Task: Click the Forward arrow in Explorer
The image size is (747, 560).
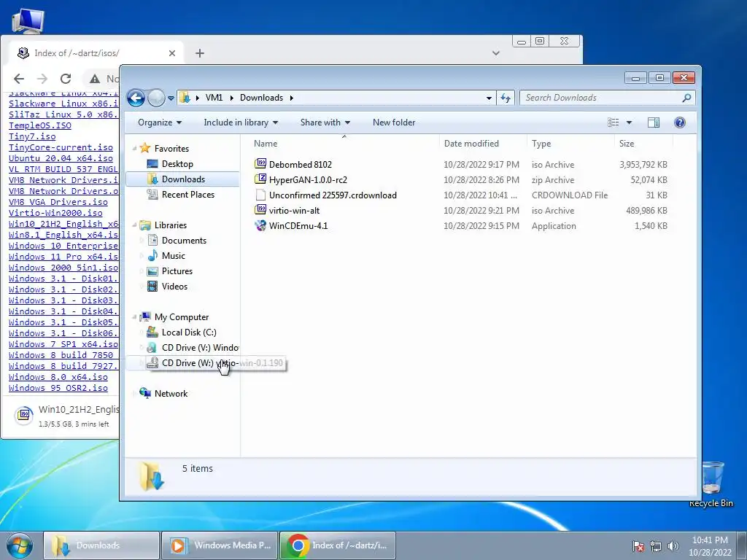Action: click(x=156, y=98)
